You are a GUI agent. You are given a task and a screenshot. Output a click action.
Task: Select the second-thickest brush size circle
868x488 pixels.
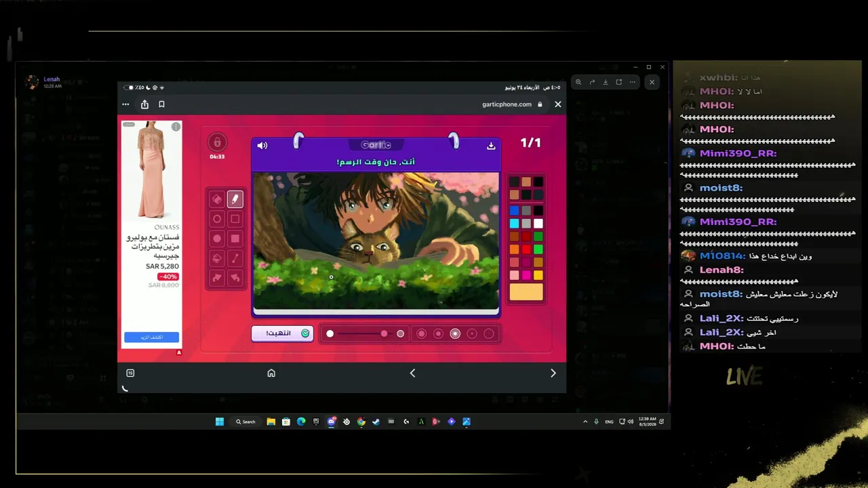[x=438, y=333]
